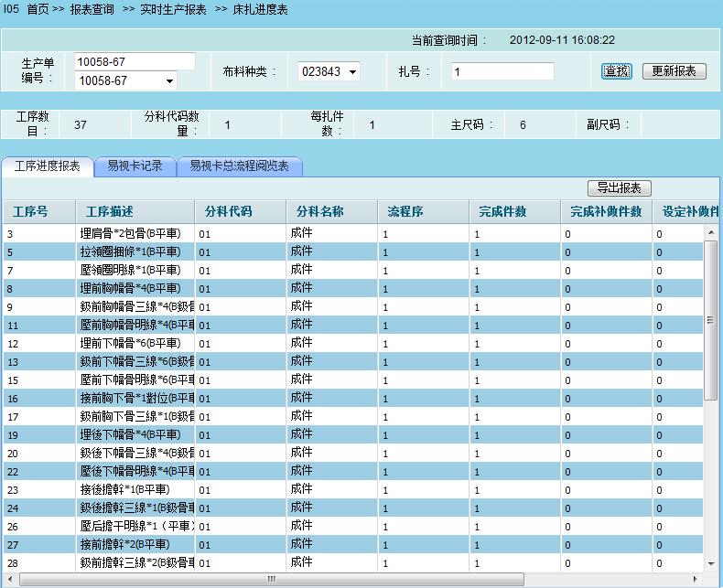Screen dimensions: 723x588
Task: Open 报表查询 breadcrumb link
Action: click(x=92, y=9)
